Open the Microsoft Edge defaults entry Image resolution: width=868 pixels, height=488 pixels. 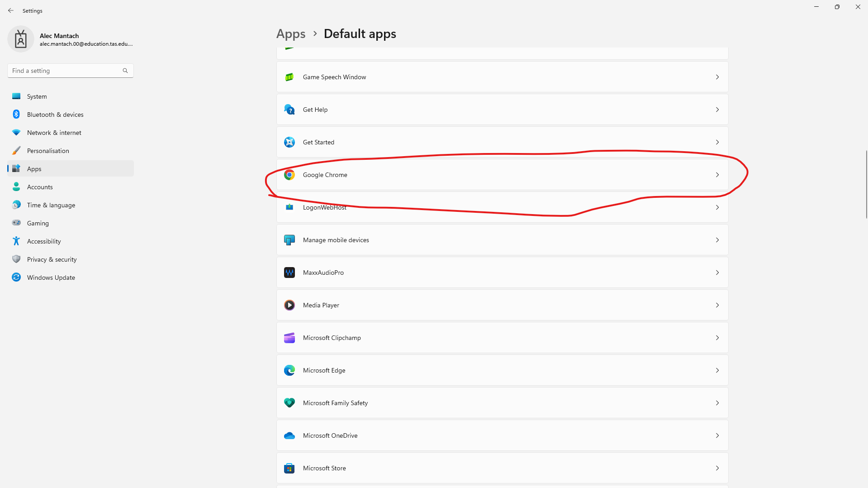click(502, 370)
